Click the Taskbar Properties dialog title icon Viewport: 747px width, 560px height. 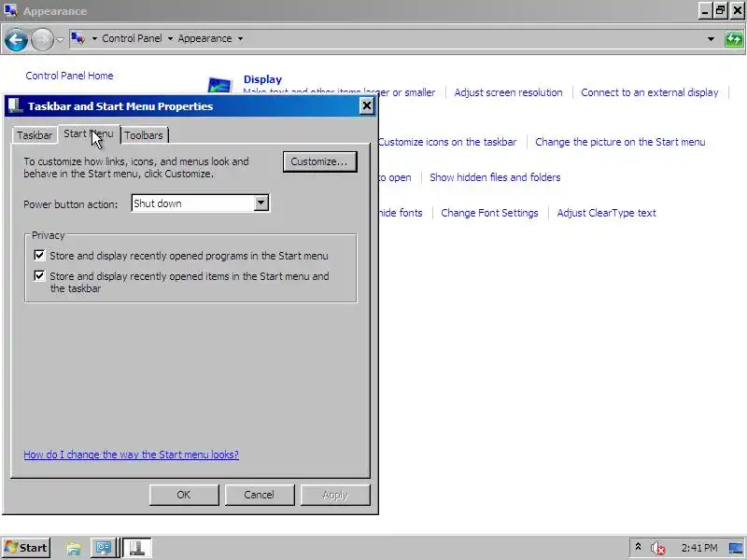(x=15, y=106)
